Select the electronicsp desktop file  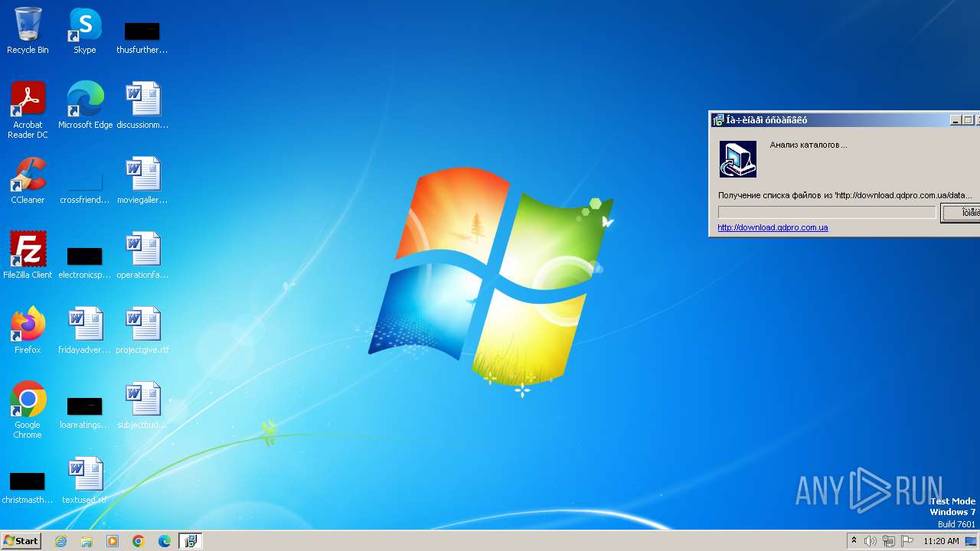[84, 261]
